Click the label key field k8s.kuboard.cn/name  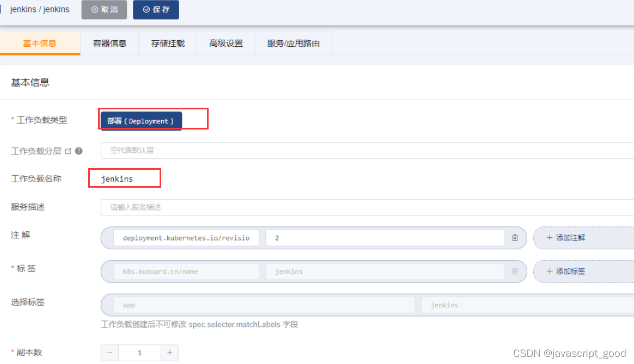coord(186,272)
